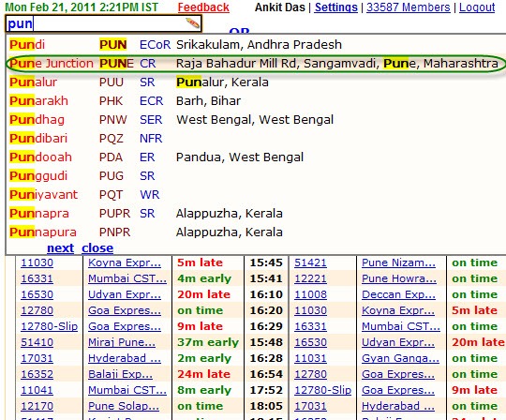This screenshot has height=420, width=506.
Task: Open Pune Nizam... train link
Action: click(398, 262)
